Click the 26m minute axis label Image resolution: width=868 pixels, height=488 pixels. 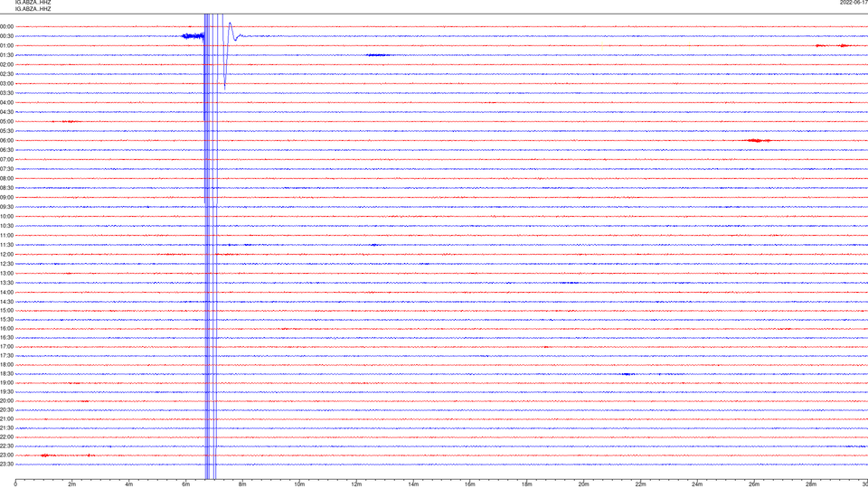point(754,484)
